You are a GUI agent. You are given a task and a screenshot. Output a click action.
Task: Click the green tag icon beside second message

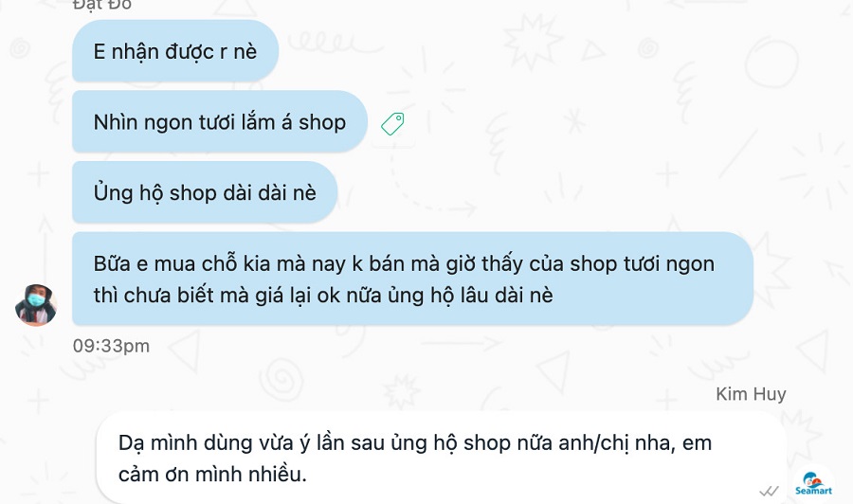pyautogui.click(x=392, y=124)
